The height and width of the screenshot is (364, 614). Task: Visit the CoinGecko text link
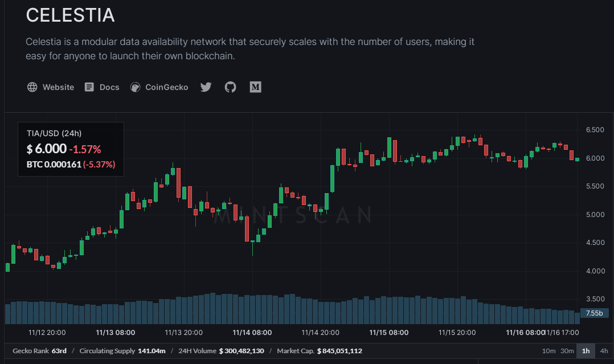[166, 87]
